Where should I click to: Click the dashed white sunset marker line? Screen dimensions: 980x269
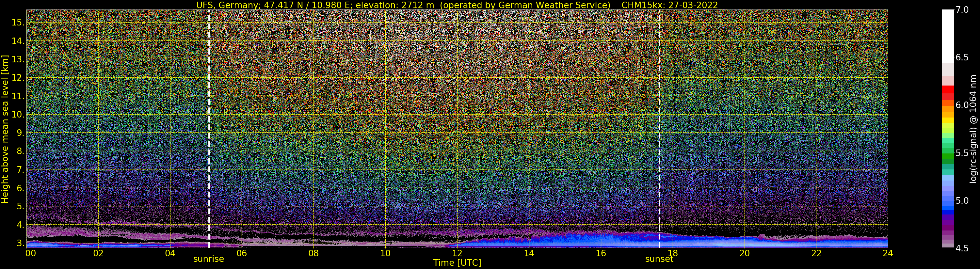[x=659, y=129]
